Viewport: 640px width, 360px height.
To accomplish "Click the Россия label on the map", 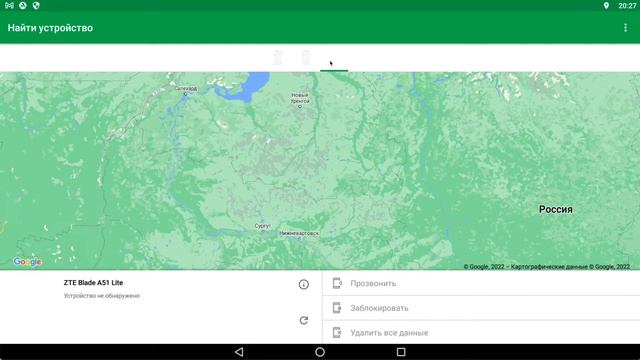I will pos(556,209).
